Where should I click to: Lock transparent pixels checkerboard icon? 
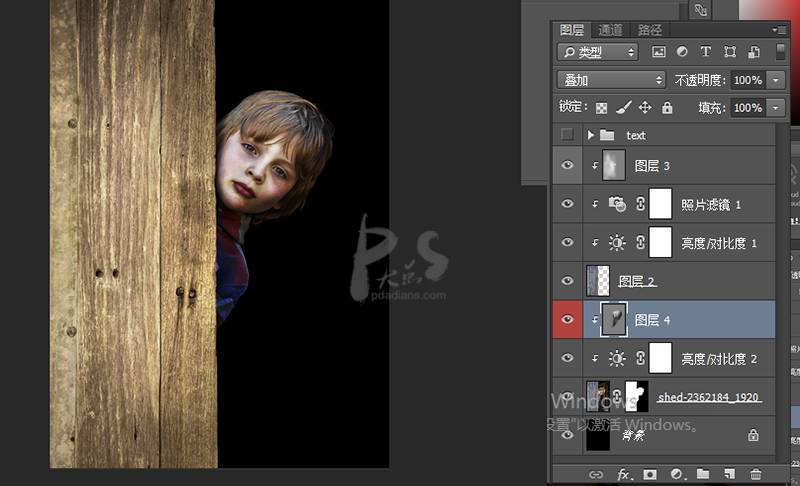[602, 108]
